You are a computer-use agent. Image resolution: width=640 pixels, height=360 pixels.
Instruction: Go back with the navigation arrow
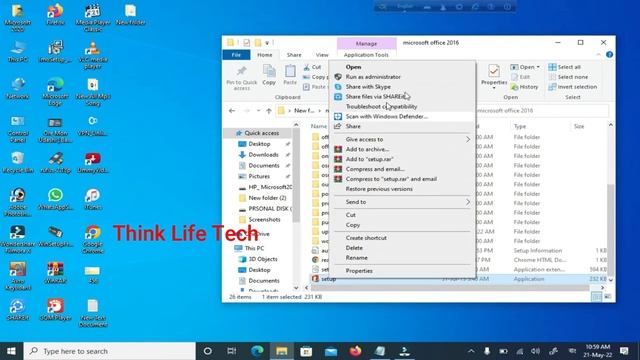(x=232, y=111)
